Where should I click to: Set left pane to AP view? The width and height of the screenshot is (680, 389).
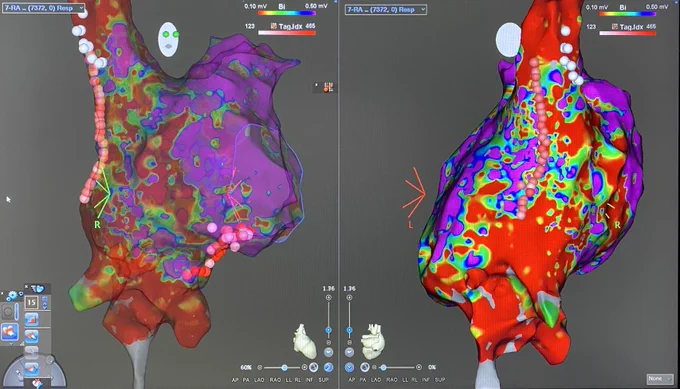(x=235, y=380)
